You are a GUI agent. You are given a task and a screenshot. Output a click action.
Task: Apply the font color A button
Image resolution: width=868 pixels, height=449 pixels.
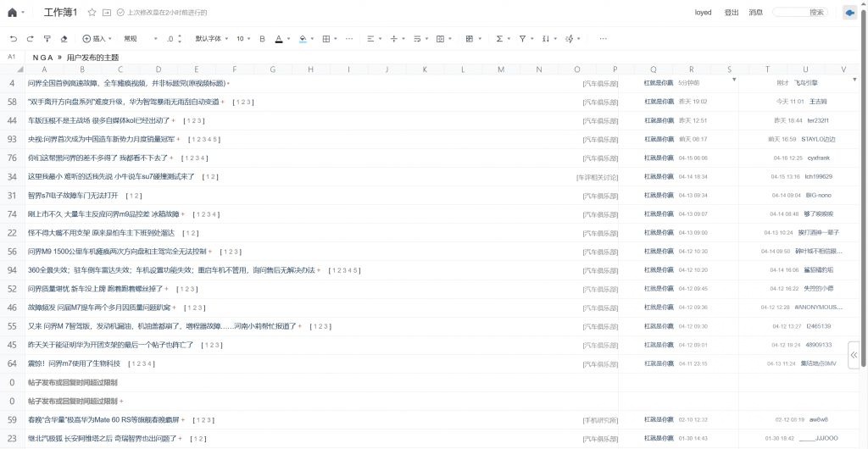tap(279, 39)
